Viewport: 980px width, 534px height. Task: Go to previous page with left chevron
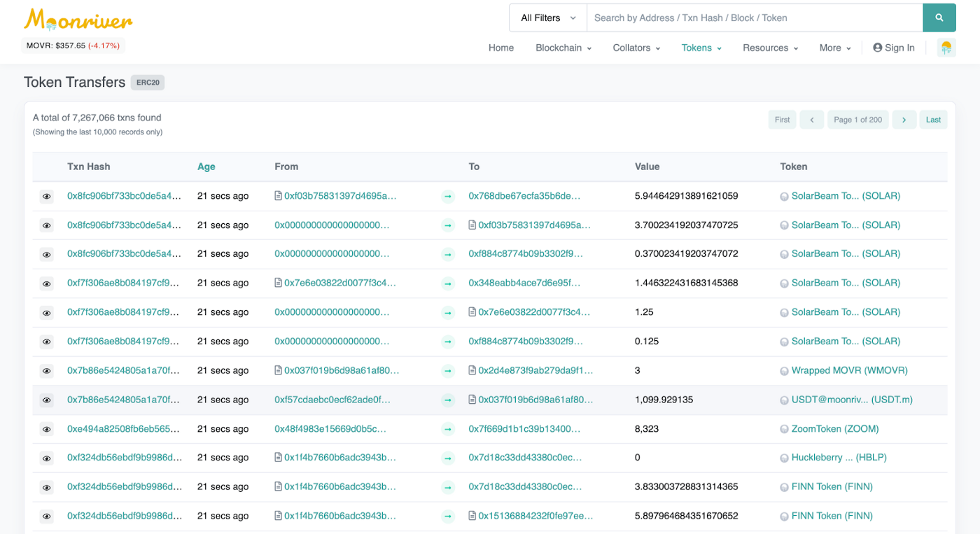[x=812, y=120]
